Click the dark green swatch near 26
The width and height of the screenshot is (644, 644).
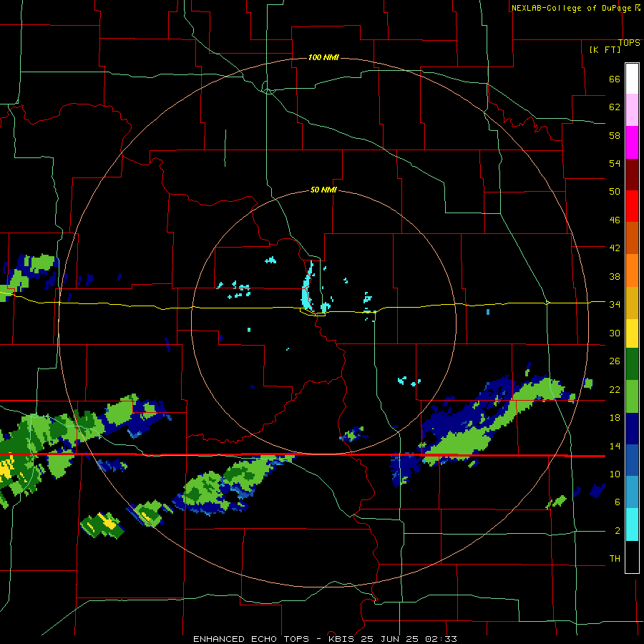coord(632,364)
